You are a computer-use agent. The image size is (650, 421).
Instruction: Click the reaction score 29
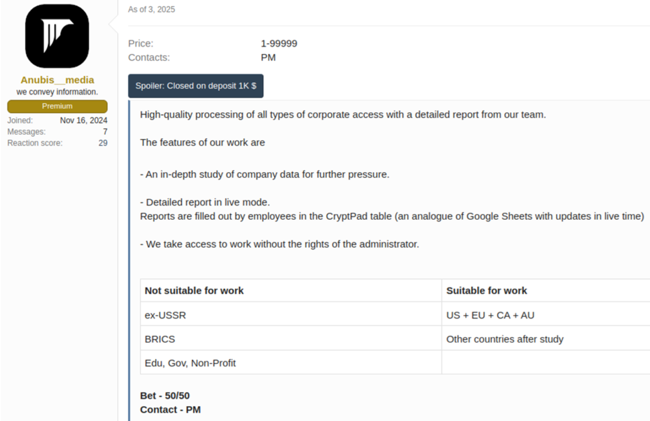click(x=102, y=143)
